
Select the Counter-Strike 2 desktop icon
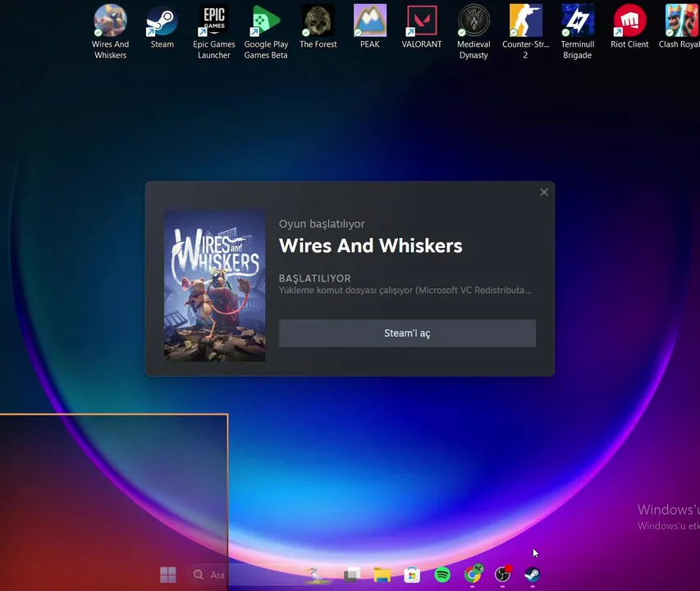[525, 32]
